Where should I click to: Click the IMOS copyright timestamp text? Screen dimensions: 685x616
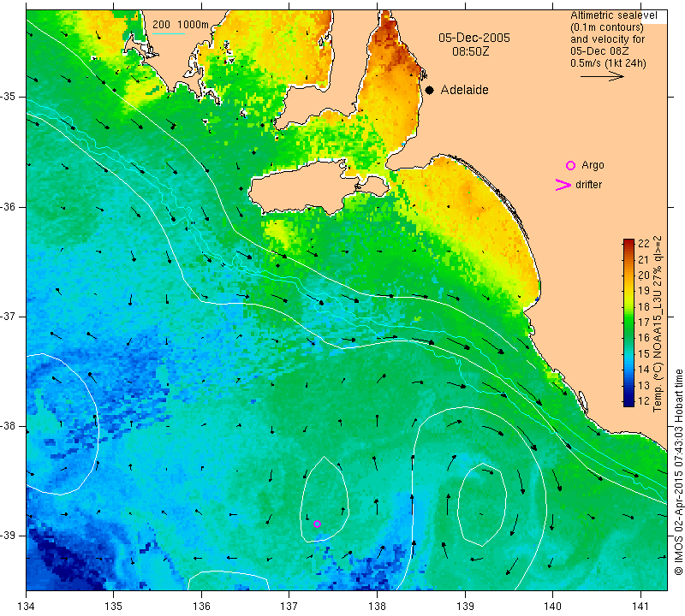[x=678, y=472]
